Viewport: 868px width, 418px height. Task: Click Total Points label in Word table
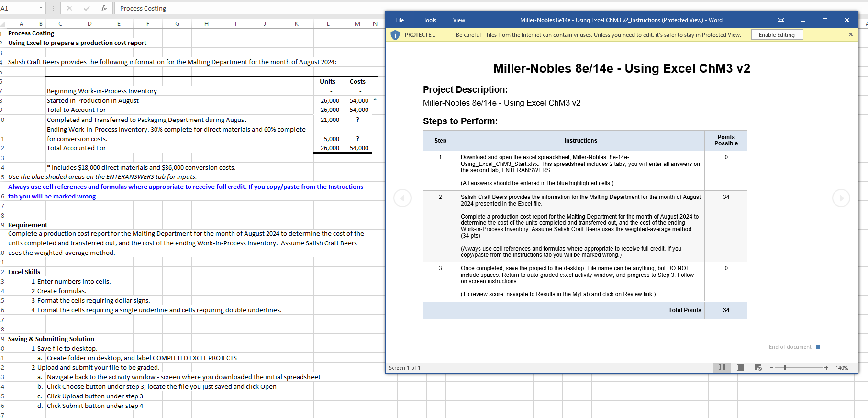[x=685, y=310]
